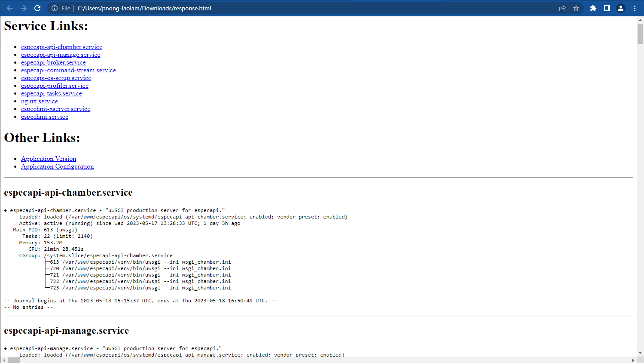This screenshot has width=644, height=363.
Task: Share this page using the share icon
Action: [x=562, y=8]
